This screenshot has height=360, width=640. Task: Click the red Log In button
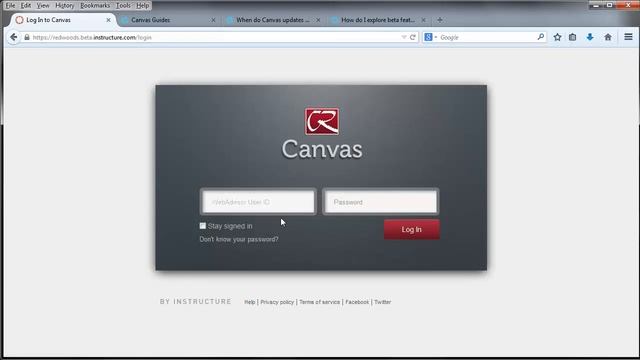point(411,229)
